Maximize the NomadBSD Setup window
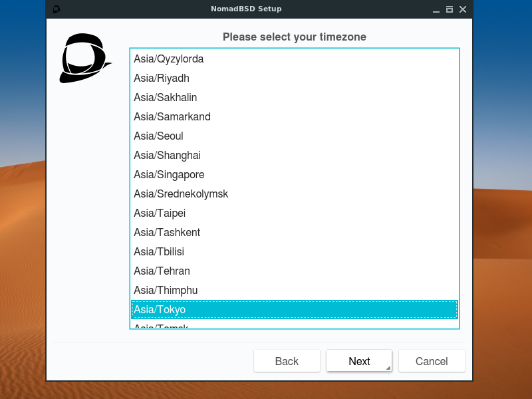This screenshot has width=532, height=399. click(x=450, y=9)
